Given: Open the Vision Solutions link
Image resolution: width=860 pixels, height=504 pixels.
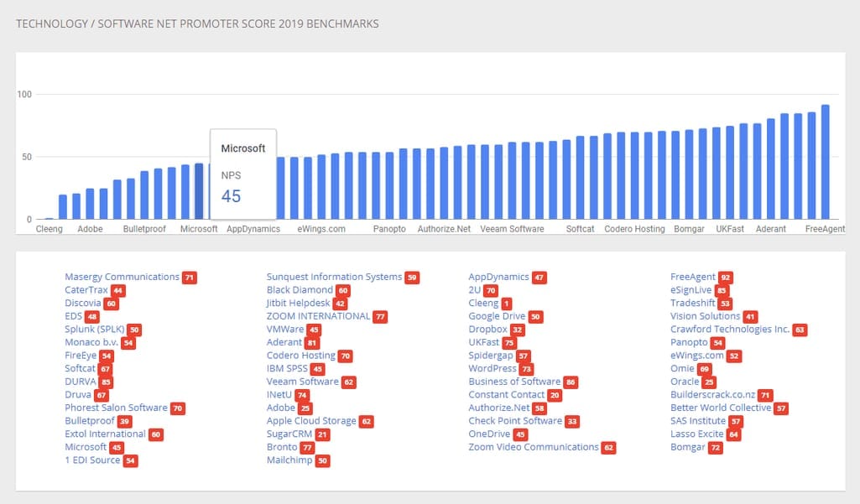Looking at the screenshot, I should pos(706,316).
